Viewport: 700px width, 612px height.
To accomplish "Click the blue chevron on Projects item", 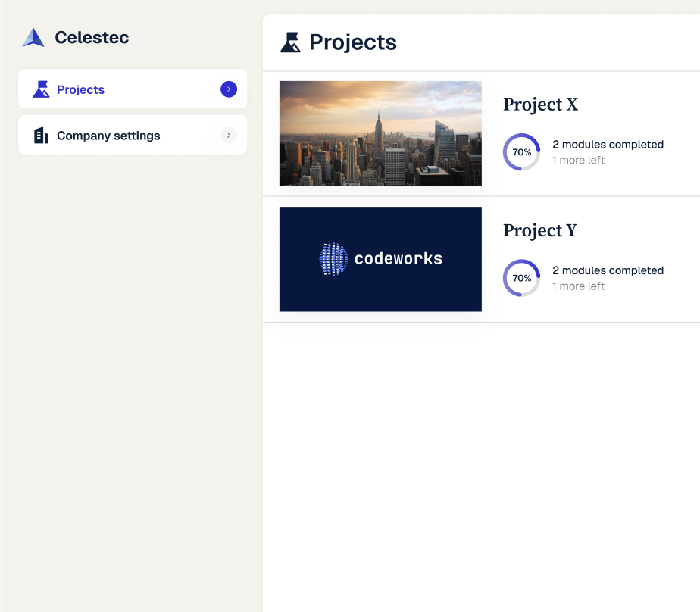I will 229,89.
